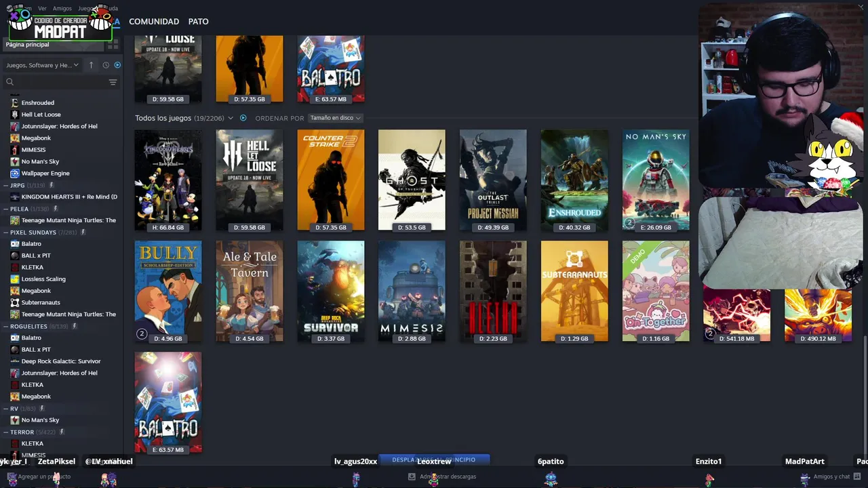This screenshot has width=868, height=488.
Task: Select KLETKA under TERROR
Action: coord(33,443)
